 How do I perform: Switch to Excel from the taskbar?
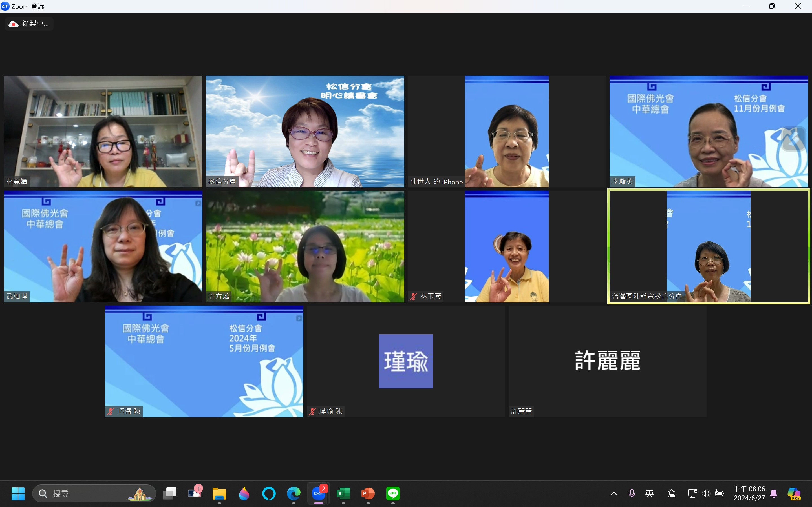point(343,493)
